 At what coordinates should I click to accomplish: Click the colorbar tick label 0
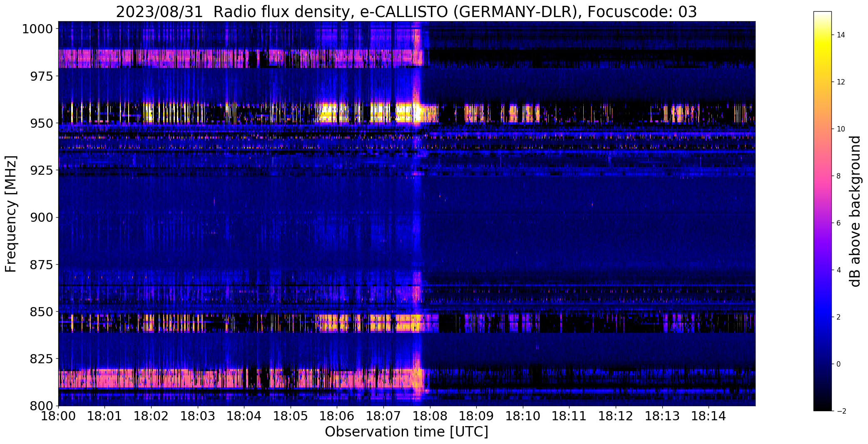(x=838, y=364)
